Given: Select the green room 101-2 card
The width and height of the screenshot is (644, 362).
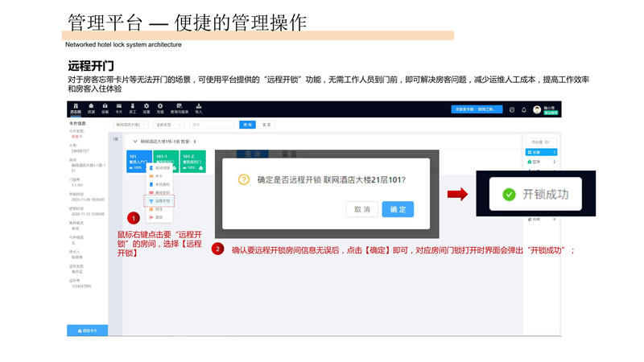Looking at the screenshot, I should click(x=192, y=162).
